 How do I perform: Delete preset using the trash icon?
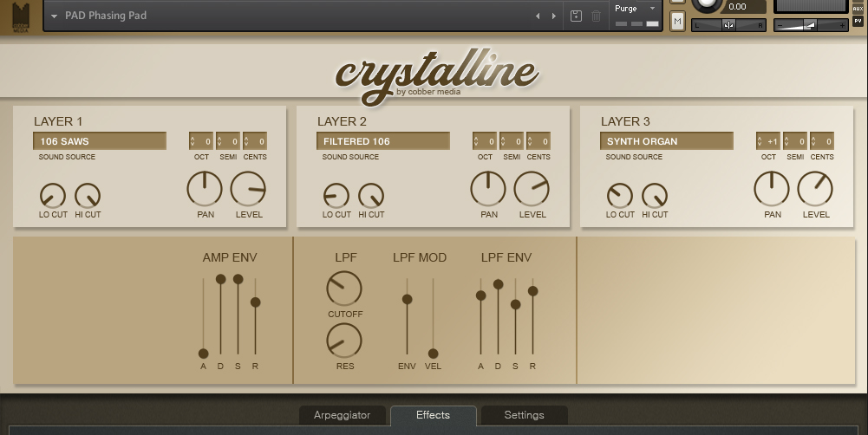[597, 16]
